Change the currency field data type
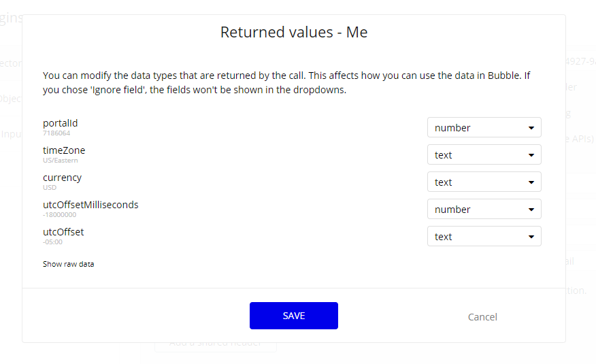 pos(484,182)
